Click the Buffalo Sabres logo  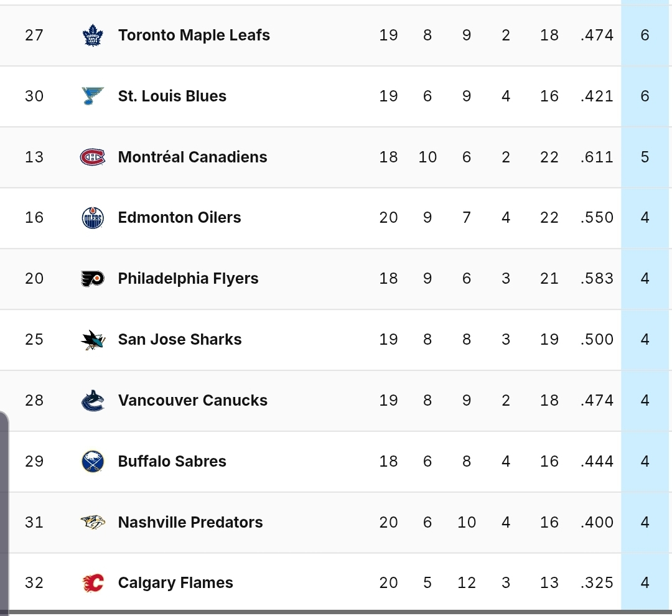[x=93, y=461]
